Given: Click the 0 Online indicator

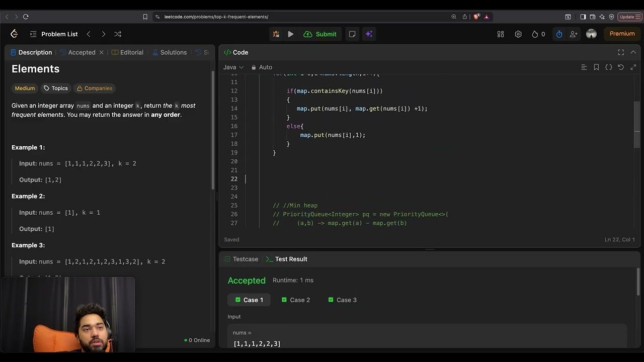Looking at the screenshot, I should click(197, 340).
